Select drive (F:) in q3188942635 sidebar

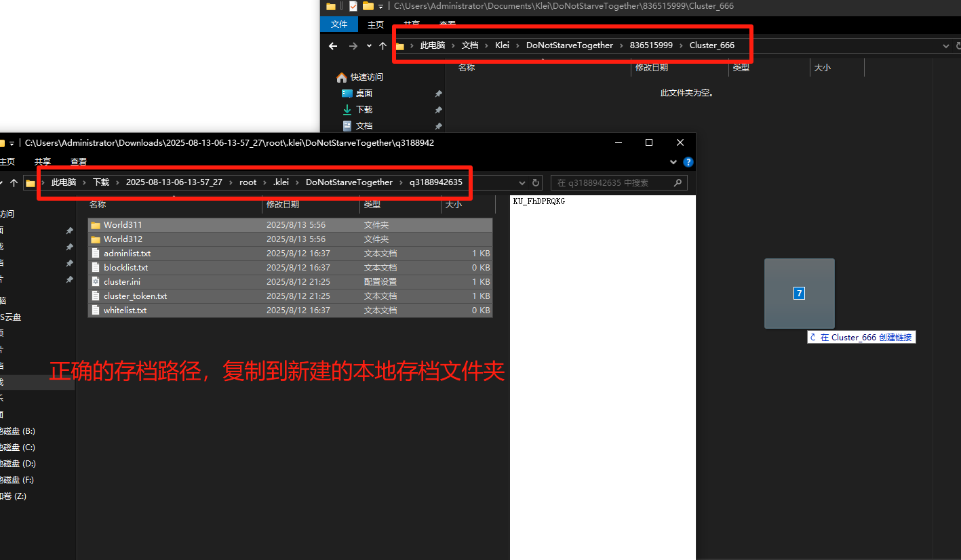(18, 480)
